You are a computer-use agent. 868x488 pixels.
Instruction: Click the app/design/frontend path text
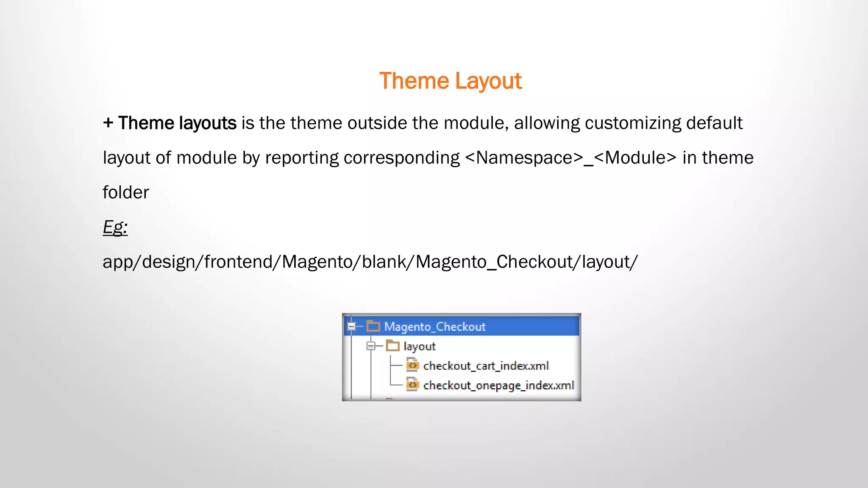[370, 262]
